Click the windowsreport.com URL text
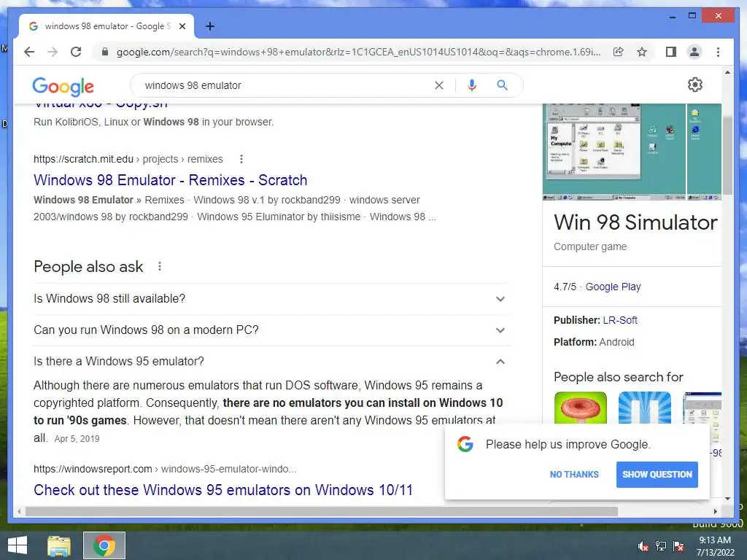The height and width of the screenshot is (560, 747). 165,469
